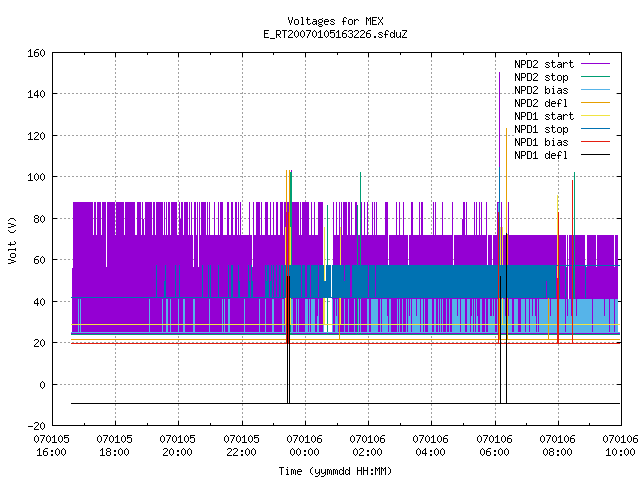Click the x-axis tick label 070105 16:00
This screenshot has height=480, width=640.
(x=51, y=446)
